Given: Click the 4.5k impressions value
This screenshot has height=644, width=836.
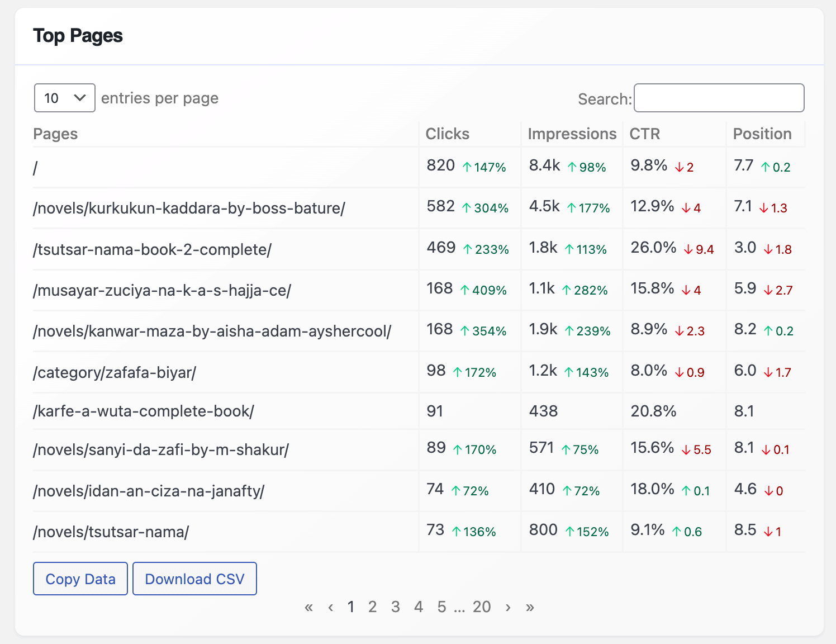Looking at the screenshot, I should point(544,206).
